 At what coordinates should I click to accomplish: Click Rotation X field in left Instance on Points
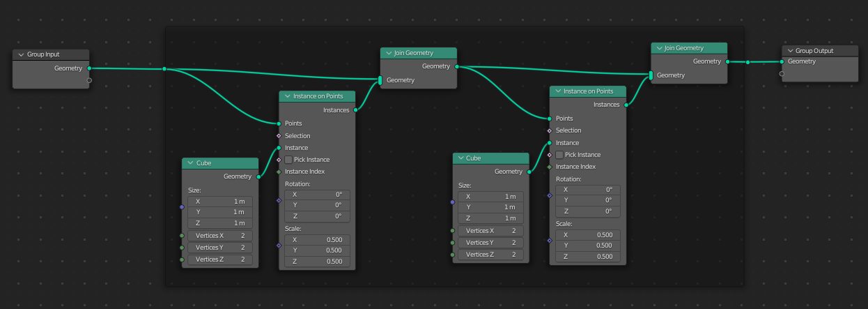coord(317,195)
